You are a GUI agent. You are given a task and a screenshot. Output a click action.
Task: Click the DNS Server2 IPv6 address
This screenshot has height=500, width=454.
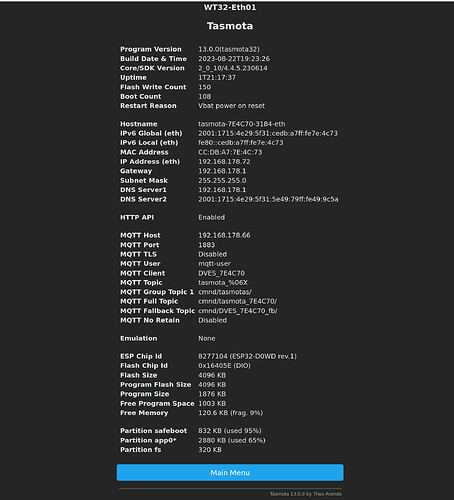click(268, 199)
